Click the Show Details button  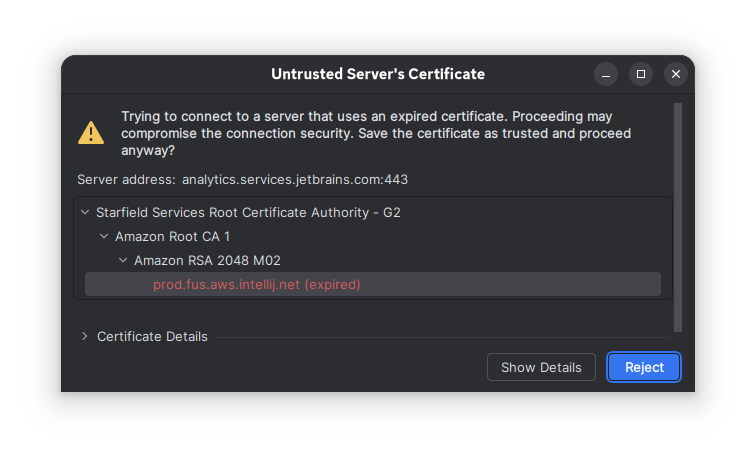point(541,367)
